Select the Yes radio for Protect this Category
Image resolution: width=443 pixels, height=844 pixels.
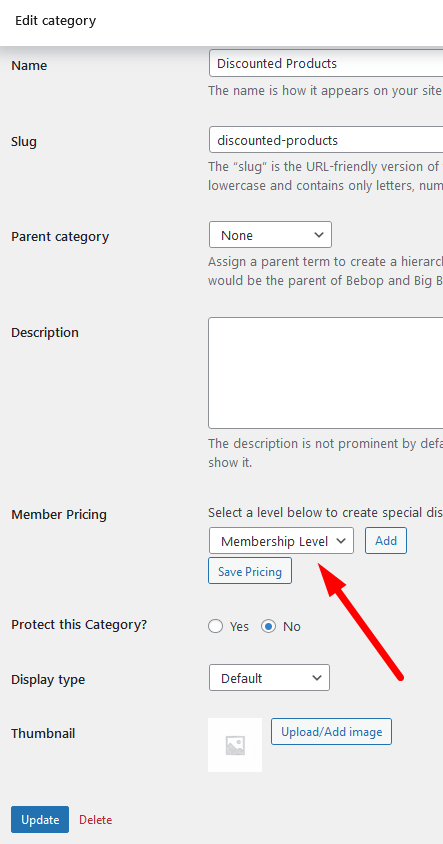tap(216, 627)
